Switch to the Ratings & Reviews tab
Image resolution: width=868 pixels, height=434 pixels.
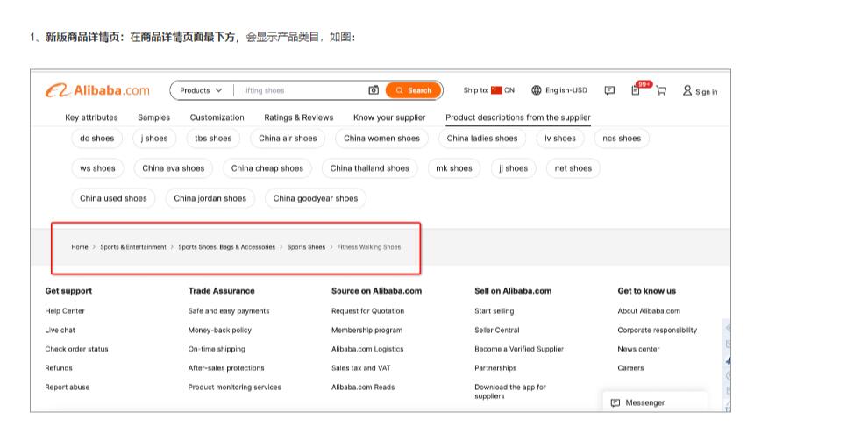tap(299, 117)
